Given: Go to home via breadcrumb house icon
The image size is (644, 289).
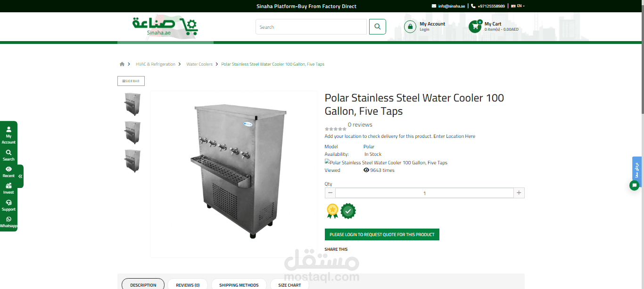Looking at the screenshot, I should (x=122, y=64).
